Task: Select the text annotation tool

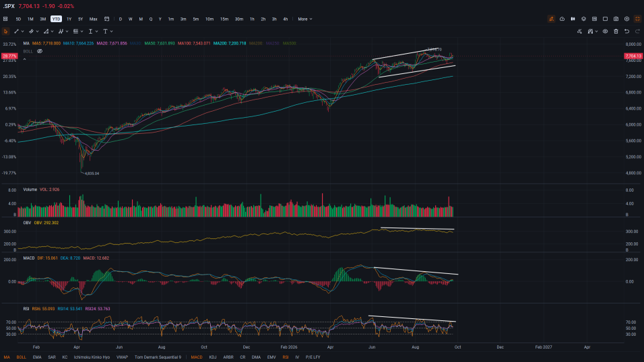Action: point(105,31)
